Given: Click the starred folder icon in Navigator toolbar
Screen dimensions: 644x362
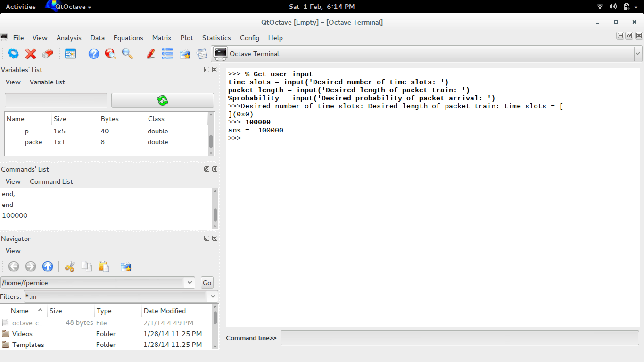Looking at the screenshot, I should tap(126, 266).
